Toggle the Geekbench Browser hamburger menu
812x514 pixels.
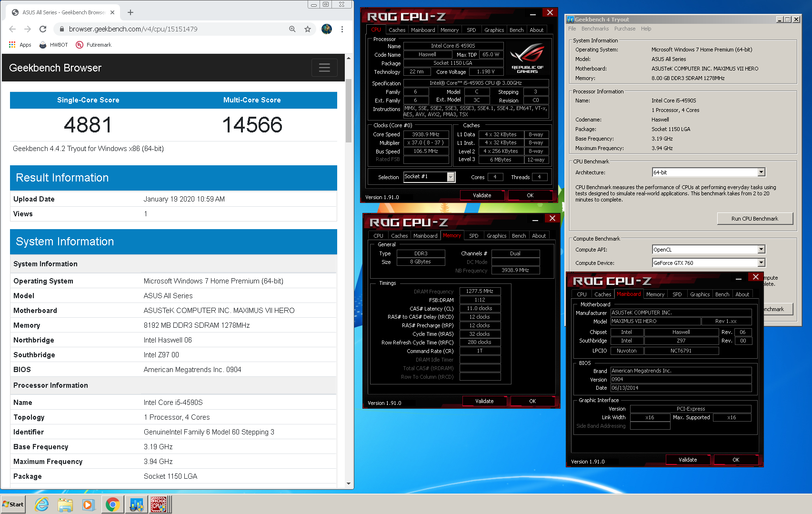pos(324,68)
